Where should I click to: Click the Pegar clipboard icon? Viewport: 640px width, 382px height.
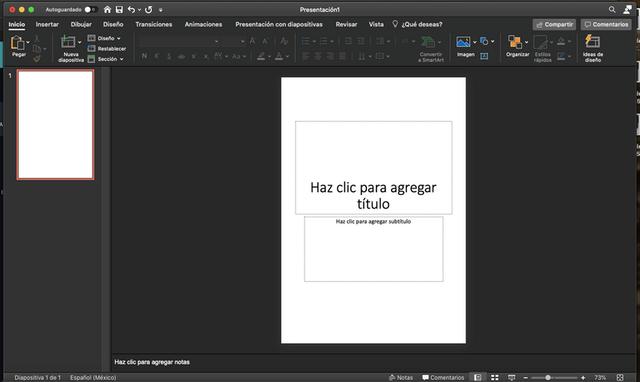pos(18,42)
